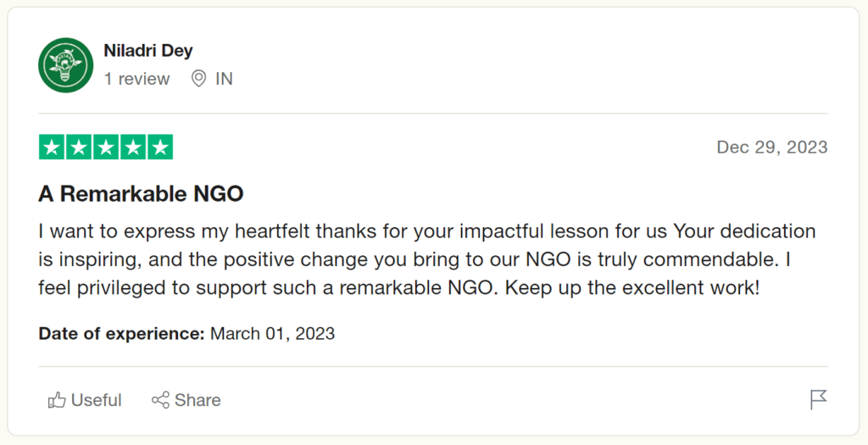
Task: Click the share network icon
Action: click(x=160, y=399)
